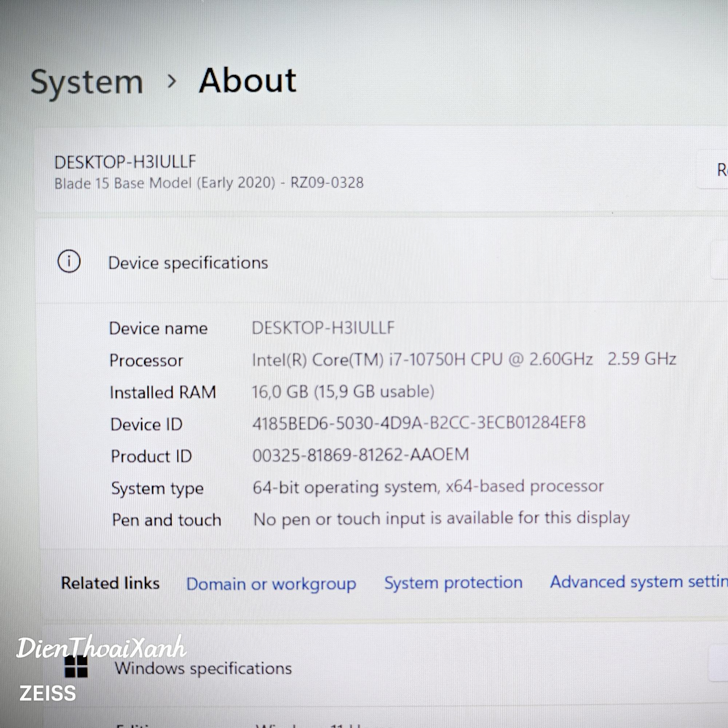Image resolution: width=728 pixels, height=728 pixels.
Task: Click the About breadcrumb heading
Action: coord(248,81)
